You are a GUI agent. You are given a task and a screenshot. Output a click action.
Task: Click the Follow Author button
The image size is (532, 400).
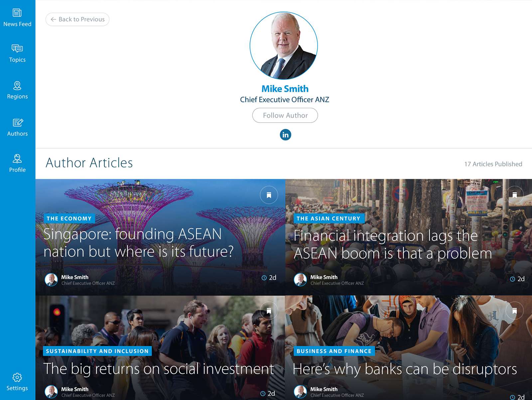click(285, 115)
